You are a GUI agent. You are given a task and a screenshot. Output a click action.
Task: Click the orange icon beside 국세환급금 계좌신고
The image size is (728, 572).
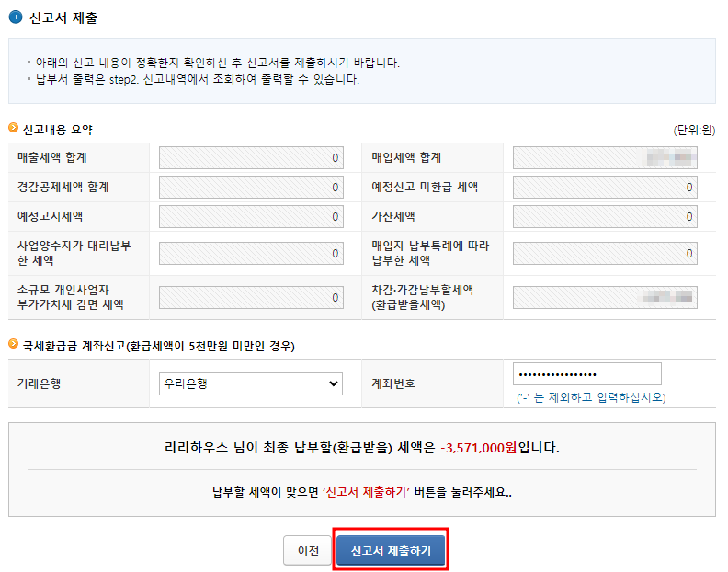click(14, 344)
